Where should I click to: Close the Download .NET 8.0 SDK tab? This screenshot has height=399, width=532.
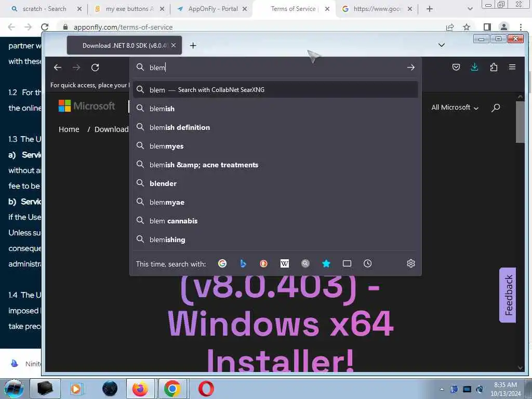(174, 45)
